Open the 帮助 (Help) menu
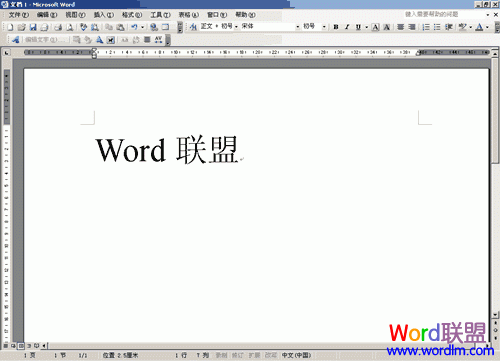 pos(246,15)
